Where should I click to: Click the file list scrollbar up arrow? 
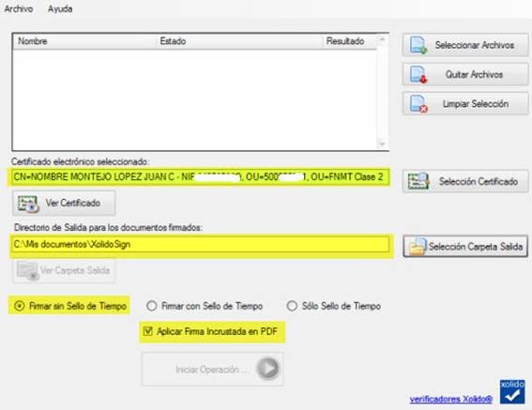[383, 39]
